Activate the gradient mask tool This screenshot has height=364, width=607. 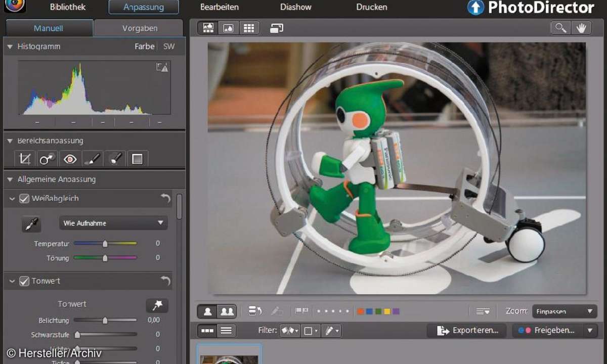pyautogui.click(x=137, y=159)
